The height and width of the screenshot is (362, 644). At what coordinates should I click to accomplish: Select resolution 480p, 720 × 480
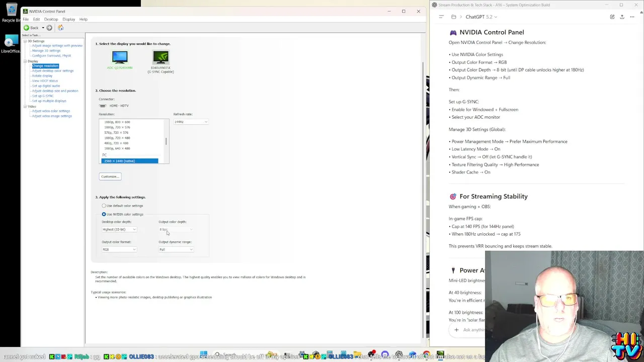[x=116, y=143]
